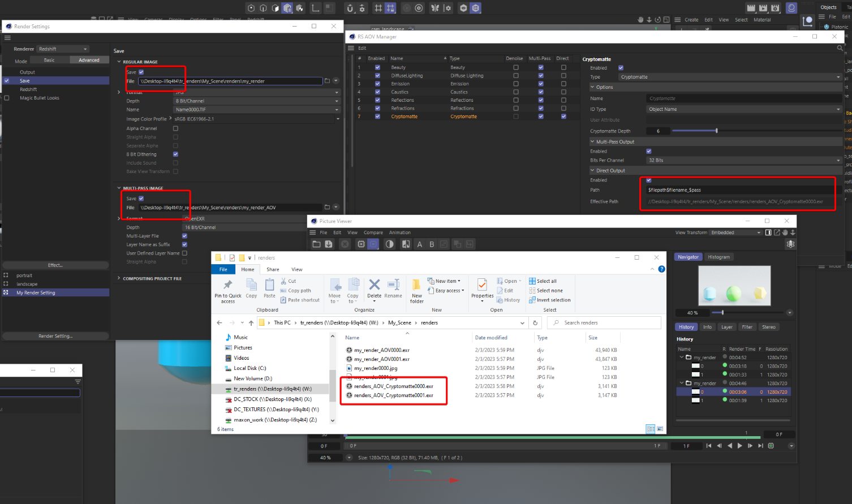
Task: Open the Picture Viewer hamburger menu icon
Action: 312,232
